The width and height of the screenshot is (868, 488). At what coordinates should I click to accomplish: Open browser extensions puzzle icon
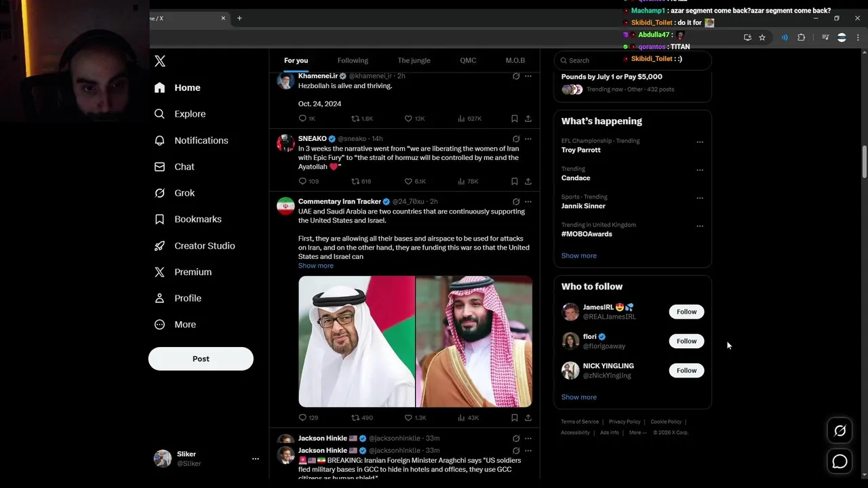(x=802, y=37)
